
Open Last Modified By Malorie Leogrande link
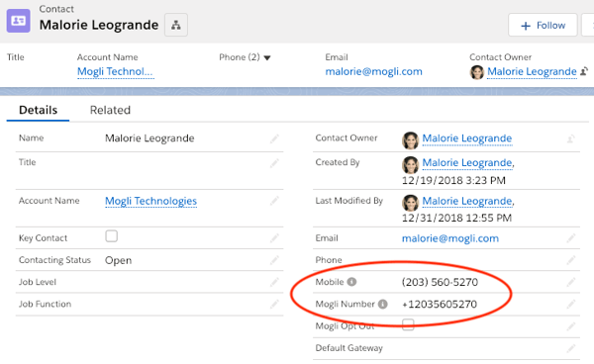467,201
